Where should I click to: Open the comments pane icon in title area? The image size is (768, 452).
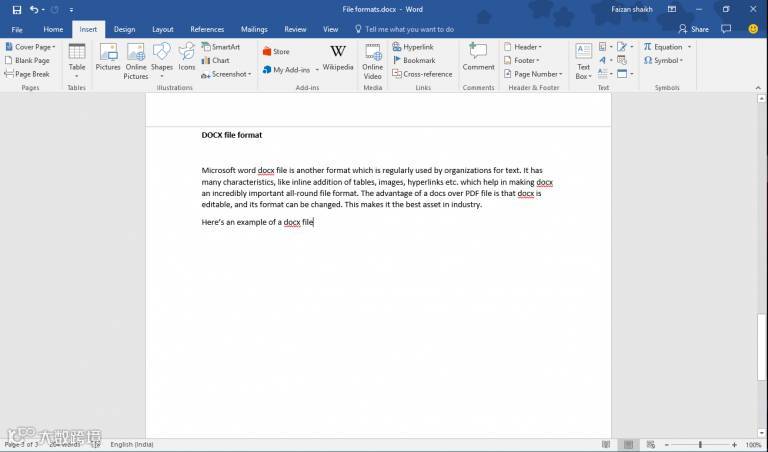pos(726,29)
